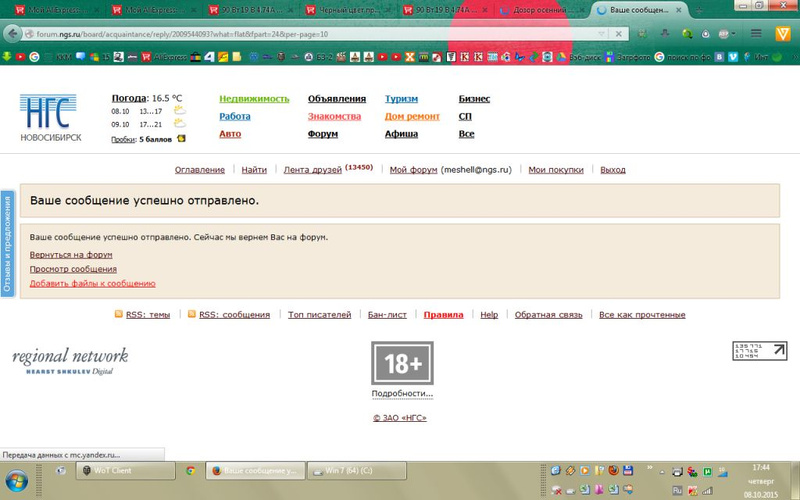Image resolution: width=800 pixels, height=500 pixels.
Task: Click Добавить файлы к сообщению link
Action: (x=92, y=283)
